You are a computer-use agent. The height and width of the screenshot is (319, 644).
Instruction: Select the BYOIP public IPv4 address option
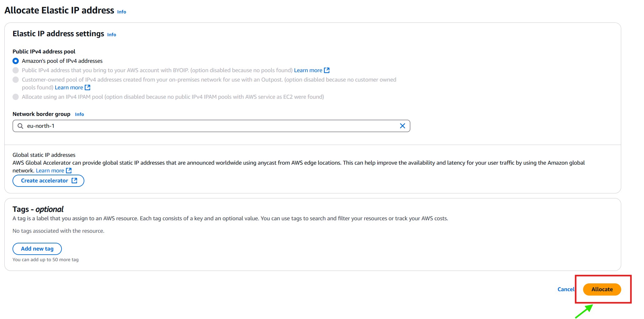pos(16,70)
